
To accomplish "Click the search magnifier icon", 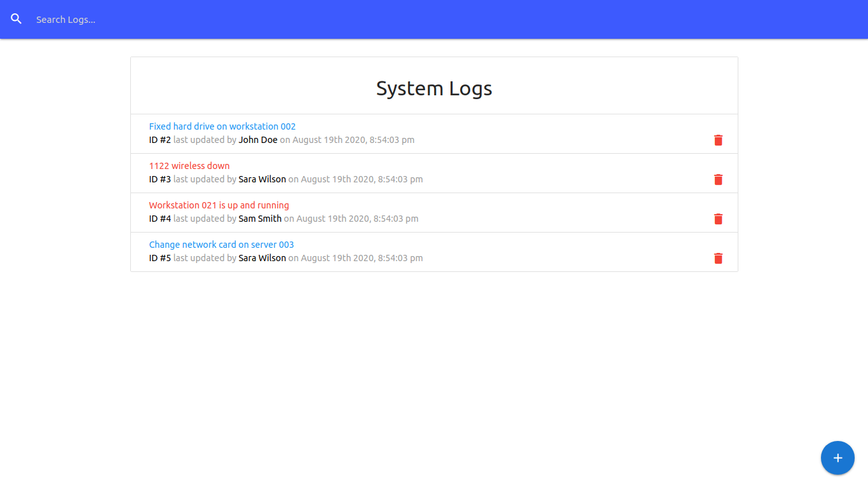I will [x=17, y=19].
